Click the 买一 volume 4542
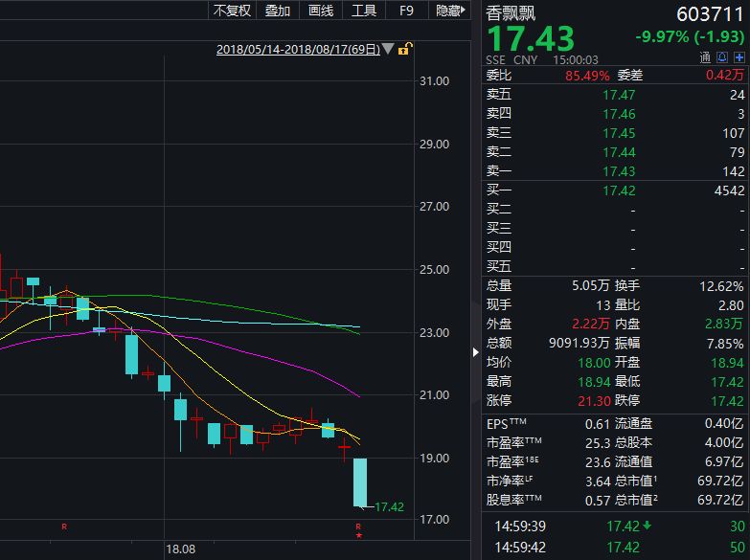750x560 pixels. [x=729, y=190]
